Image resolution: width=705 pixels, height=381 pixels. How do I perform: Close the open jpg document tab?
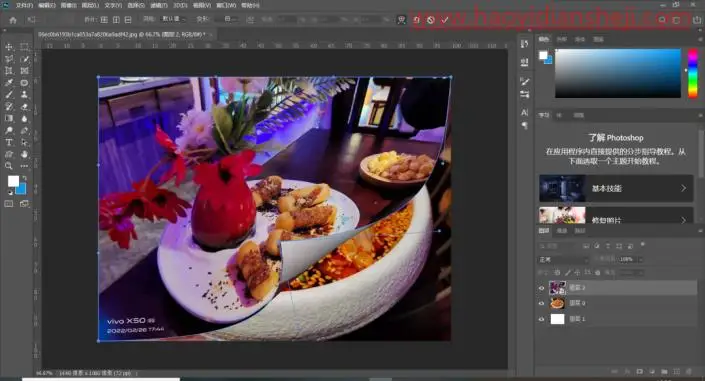[x=210, y=34]
